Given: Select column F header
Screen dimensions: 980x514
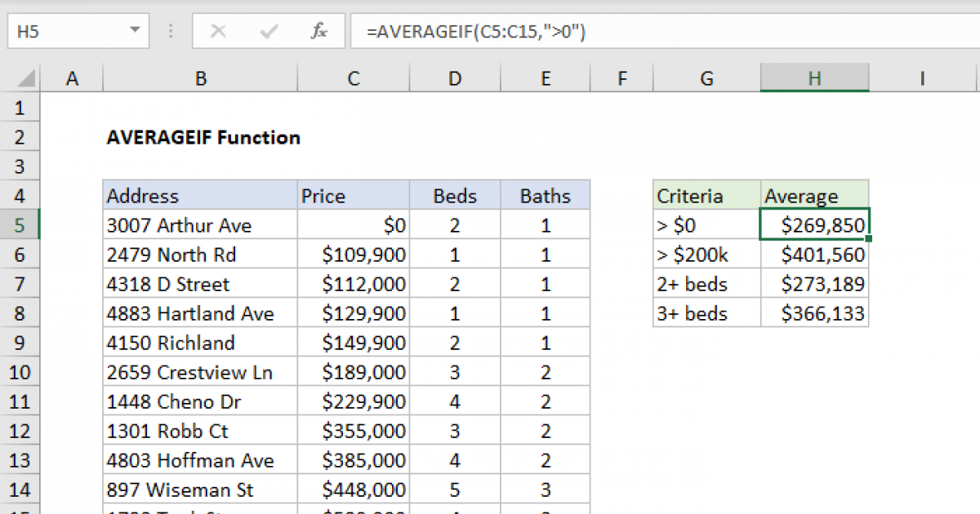Looking at the screenshot, I should pyautogui.click(x=622, y=79).
